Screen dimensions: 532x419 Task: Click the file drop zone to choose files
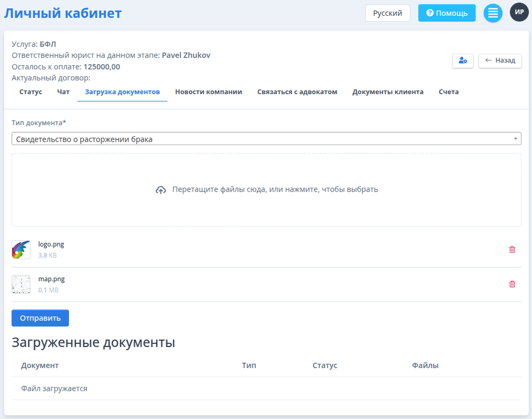point(266,206)
